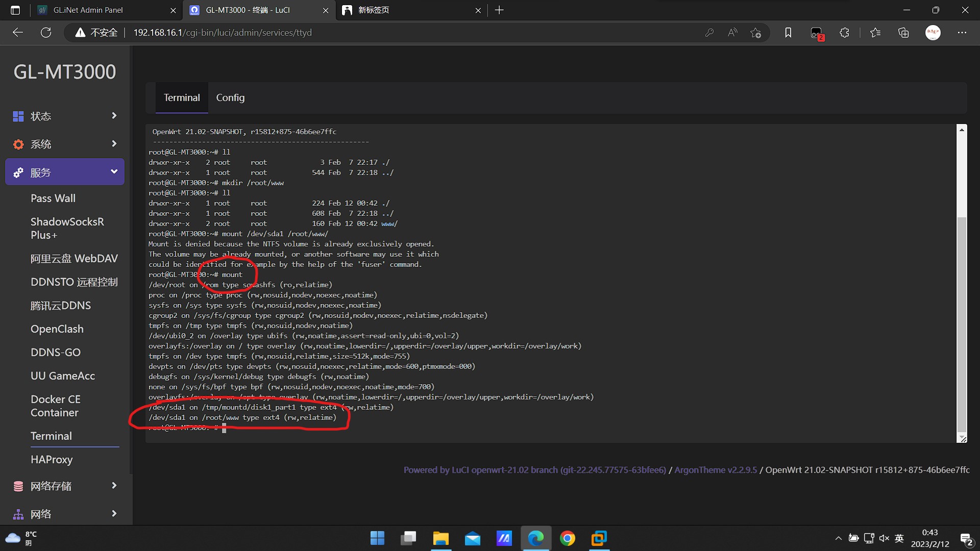Click the browser address bar URL
The width and height of the screenshot is (980, 551).
tap(223, 33)
